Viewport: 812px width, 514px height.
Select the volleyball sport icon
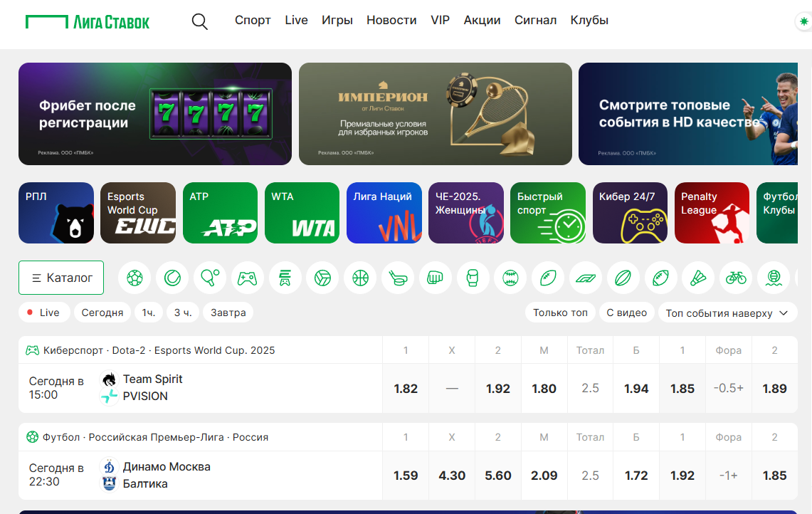[322, 278]
